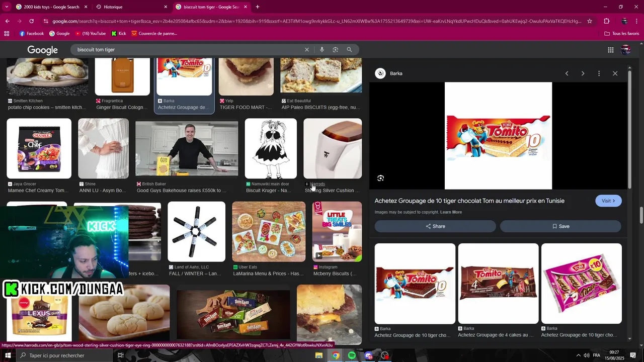Show hidden system tray icons
Image resolution: width=644 pixels, height=362 pixels.
578,355
